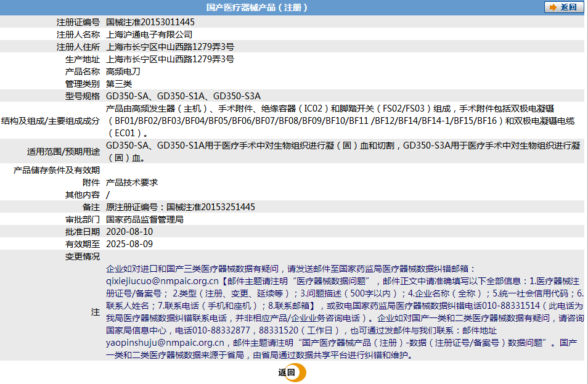Select registration number 国械注准20153011445
Viewport: 588px width, 384px height.
150,22
